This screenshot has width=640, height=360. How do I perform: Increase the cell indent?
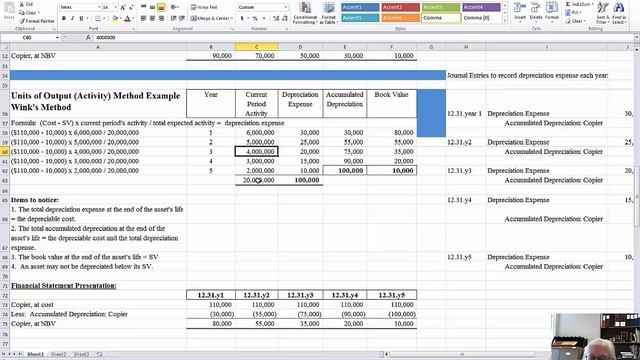pos(182,18)
